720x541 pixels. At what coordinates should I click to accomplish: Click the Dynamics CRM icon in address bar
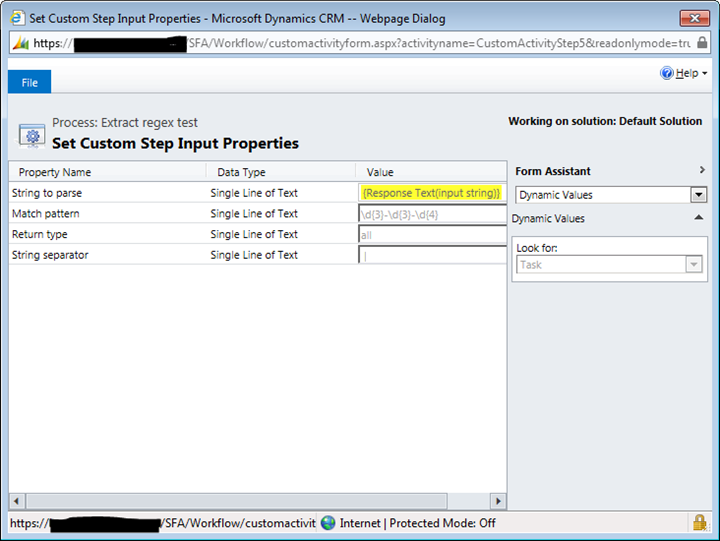pos(21,43)
